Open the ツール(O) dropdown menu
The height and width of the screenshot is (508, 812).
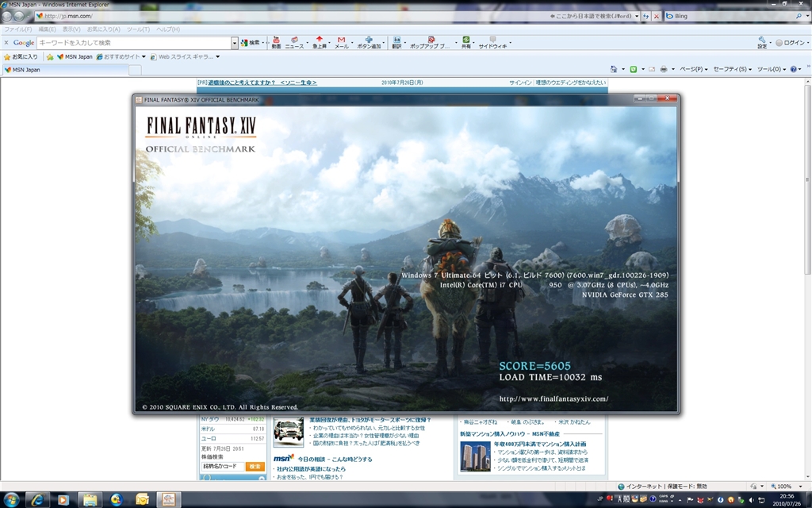tap(771, 69)
